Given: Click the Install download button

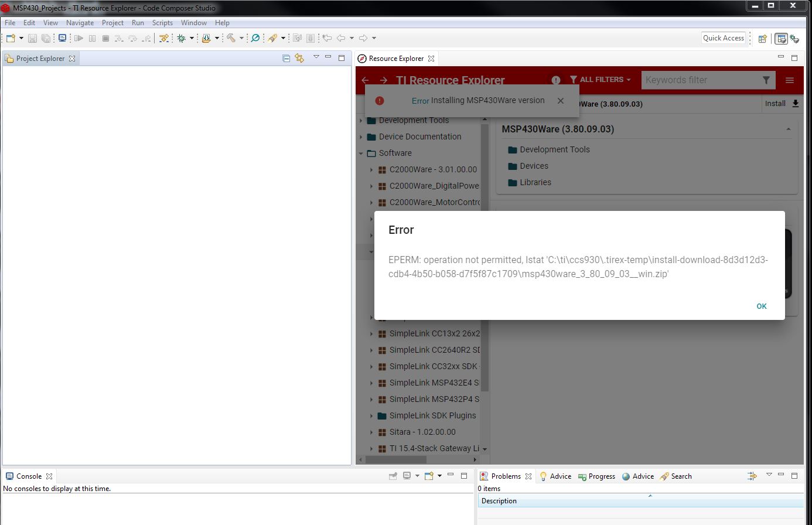Looking at the screenshot, I should (x=782, y=104).
